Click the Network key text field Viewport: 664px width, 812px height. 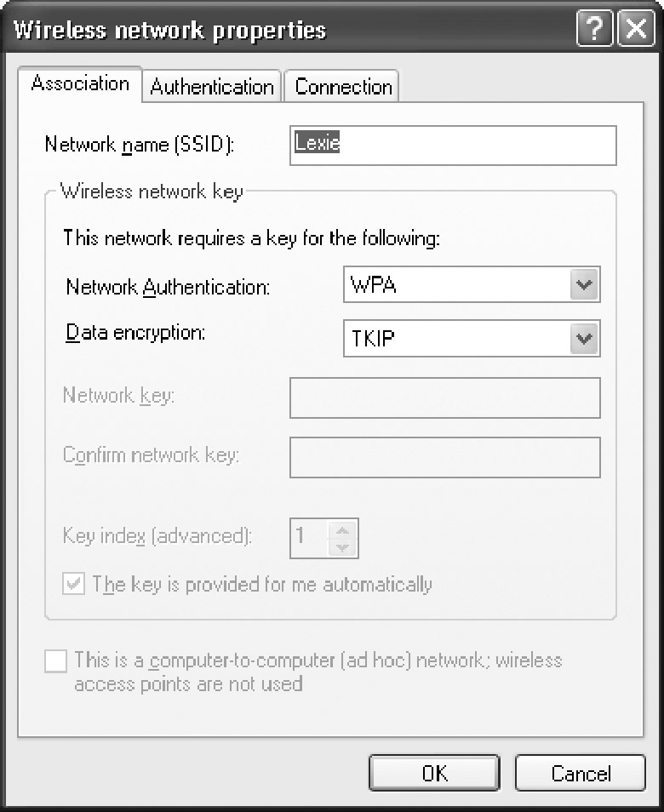[x=445, y=397]
